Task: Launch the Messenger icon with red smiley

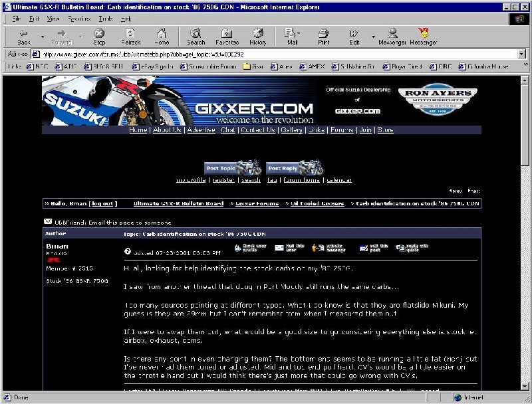Action: click(423, 37)
